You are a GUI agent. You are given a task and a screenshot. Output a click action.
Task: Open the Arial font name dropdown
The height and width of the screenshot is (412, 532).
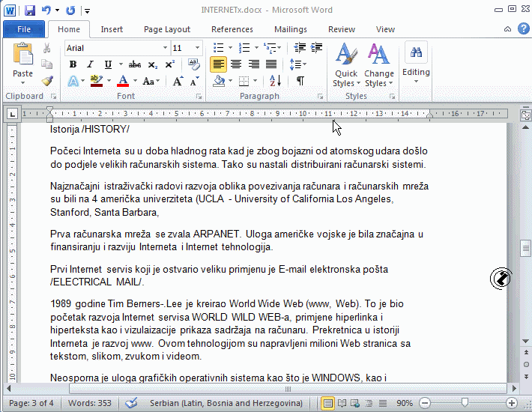click(115, 48)
